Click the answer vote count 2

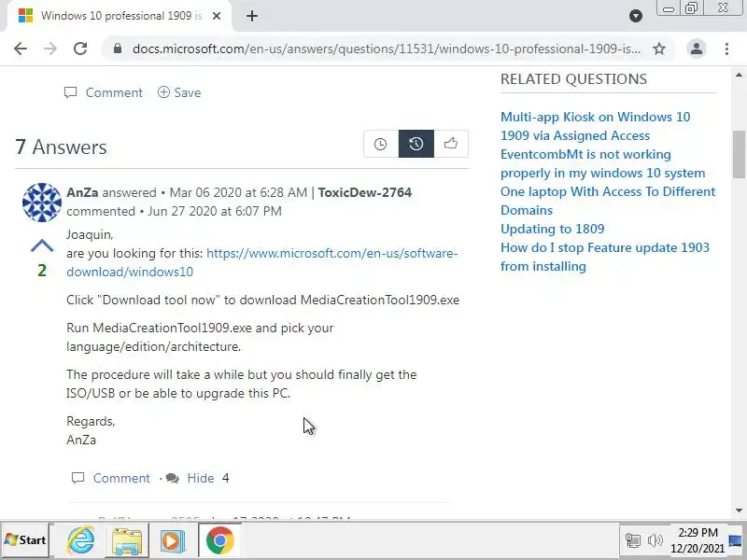[x=42, y=271]
